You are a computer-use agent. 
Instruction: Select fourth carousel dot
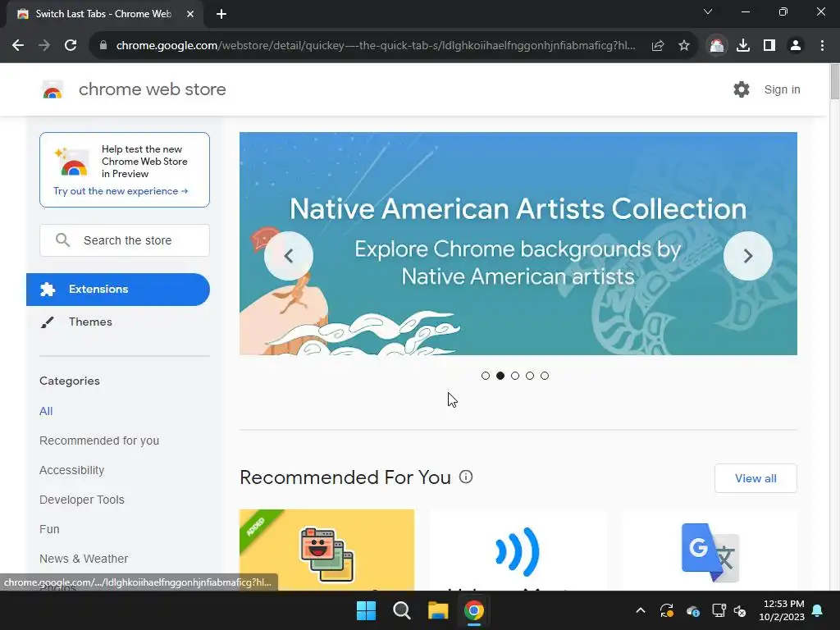coord(530,376)
